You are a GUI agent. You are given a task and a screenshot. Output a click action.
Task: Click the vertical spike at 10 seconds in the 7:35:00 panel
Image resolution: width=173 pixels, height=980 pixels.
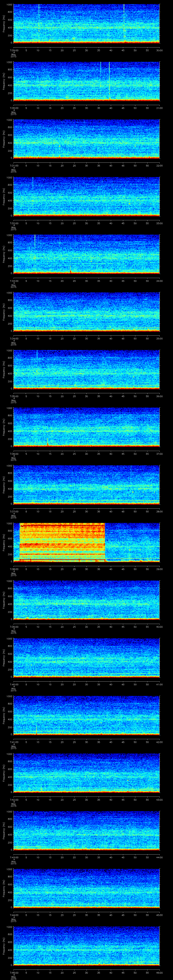[37, 354]
